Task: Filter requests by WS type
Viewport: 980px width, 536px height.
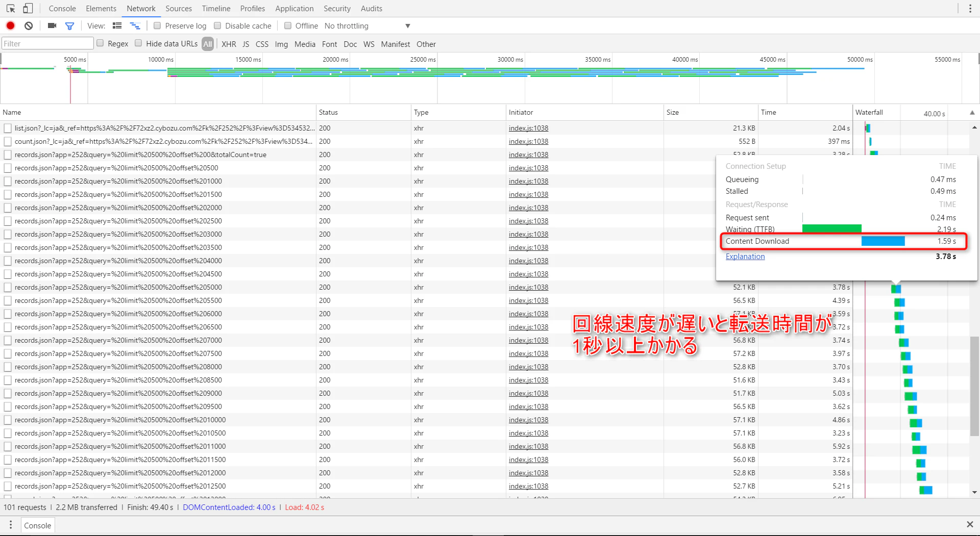Action: [369, 44]
